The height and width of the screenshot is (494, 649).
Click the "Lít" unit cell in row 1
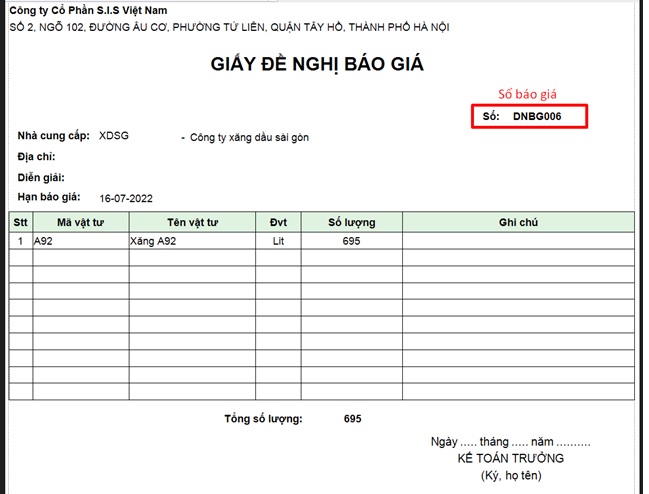[x=278, y=242]
